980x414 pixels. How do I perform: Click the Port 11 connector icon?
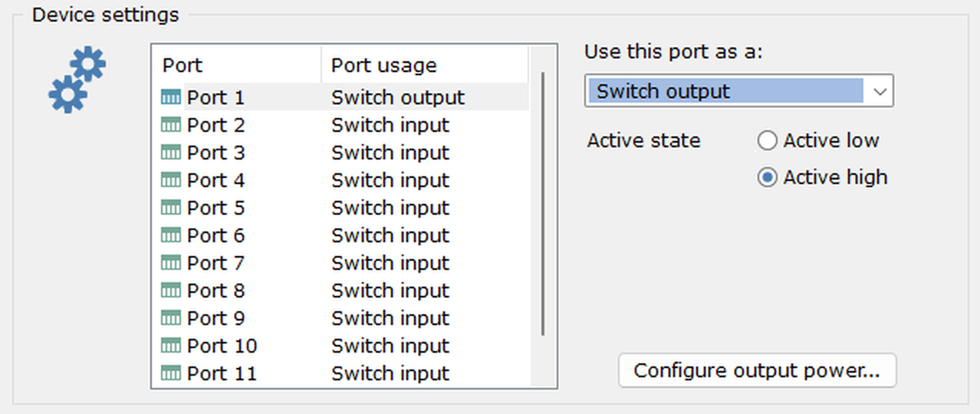tap(171, 373)
